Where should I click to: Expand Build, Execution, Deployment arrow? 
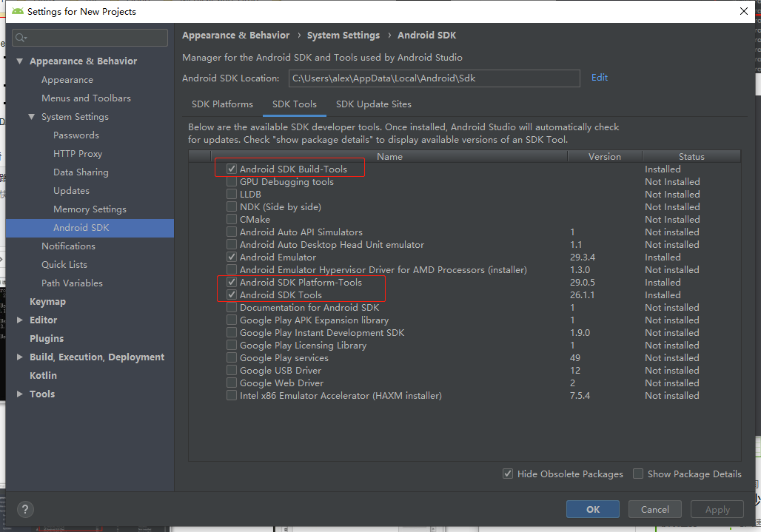[20, 357]
